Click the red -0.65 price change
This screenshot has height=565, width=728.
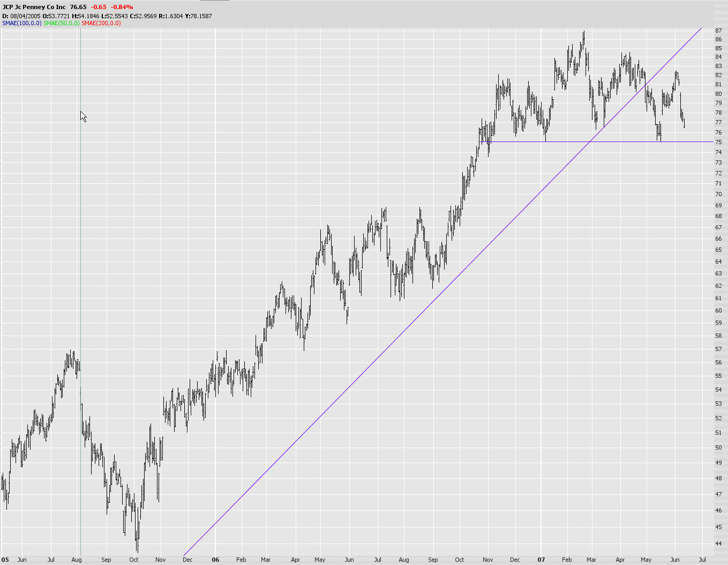point(99,7)
